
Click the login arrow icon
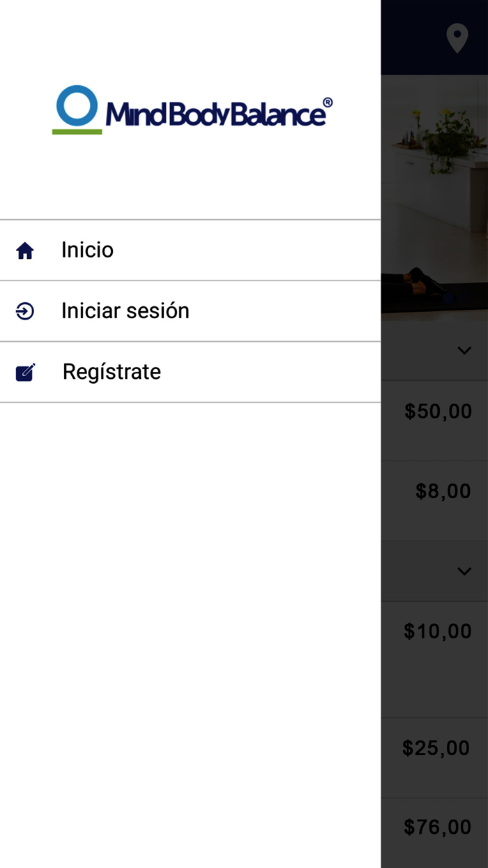[x=25, y=311]
